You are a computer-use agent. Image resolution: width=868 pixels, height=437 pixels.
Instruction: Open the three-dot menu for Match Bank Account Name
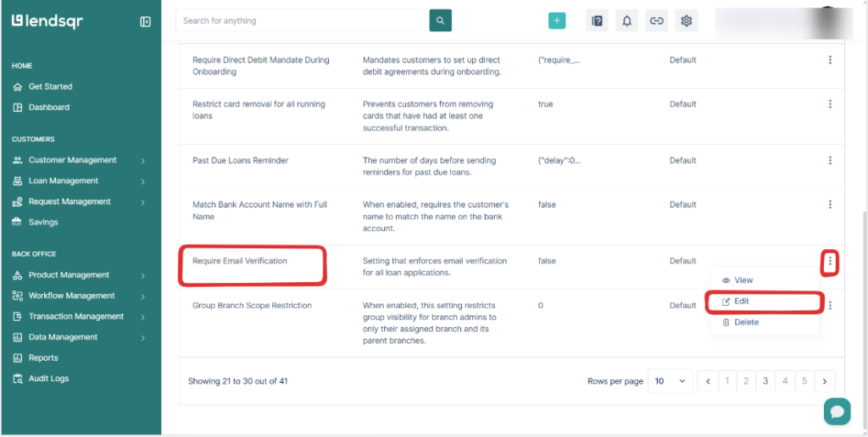pos(830,205)
